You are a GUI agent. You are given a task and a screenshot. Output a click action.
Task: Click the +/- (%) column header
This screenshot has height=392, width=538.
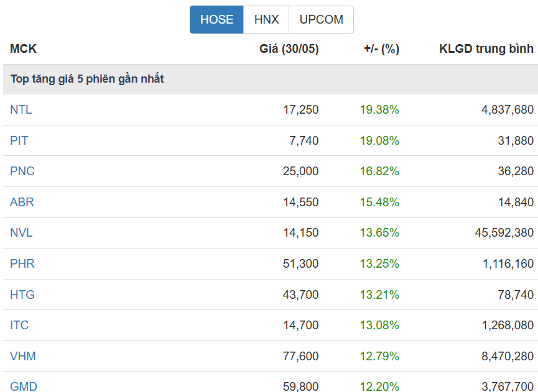381,48
